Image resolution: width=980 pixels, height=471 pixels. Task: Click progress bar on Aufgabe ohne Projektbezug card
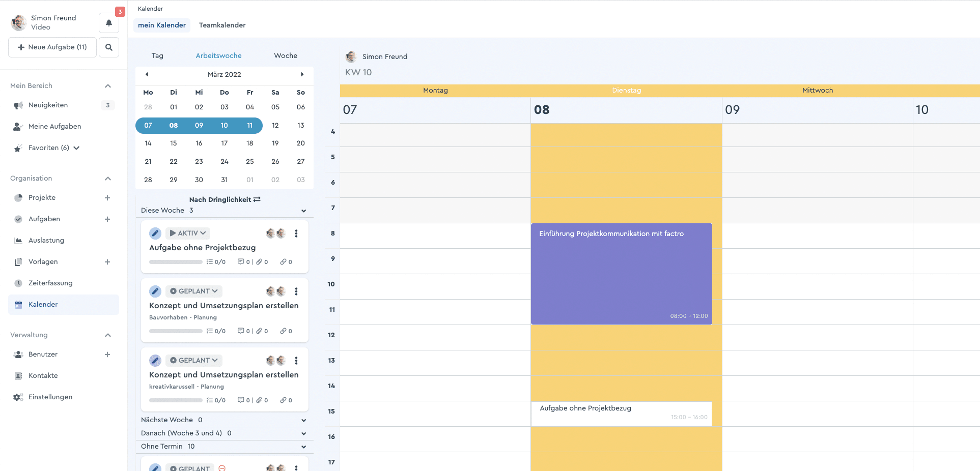pyautogui.click(x=176, y=262)
